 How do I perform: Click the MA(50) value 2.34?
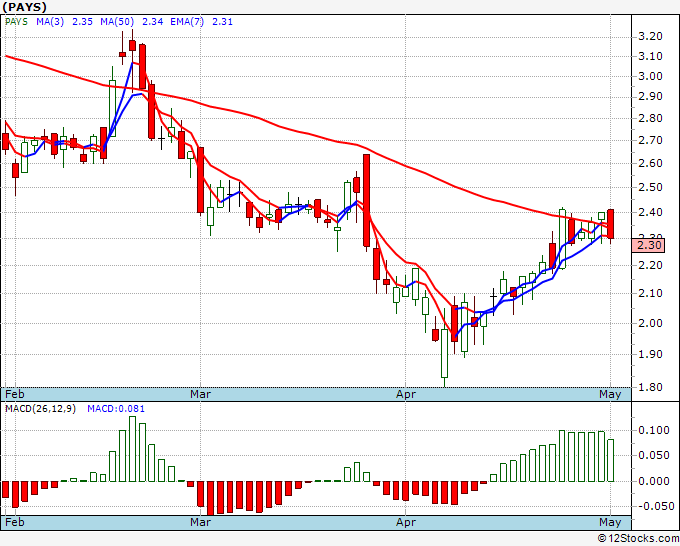153,21
